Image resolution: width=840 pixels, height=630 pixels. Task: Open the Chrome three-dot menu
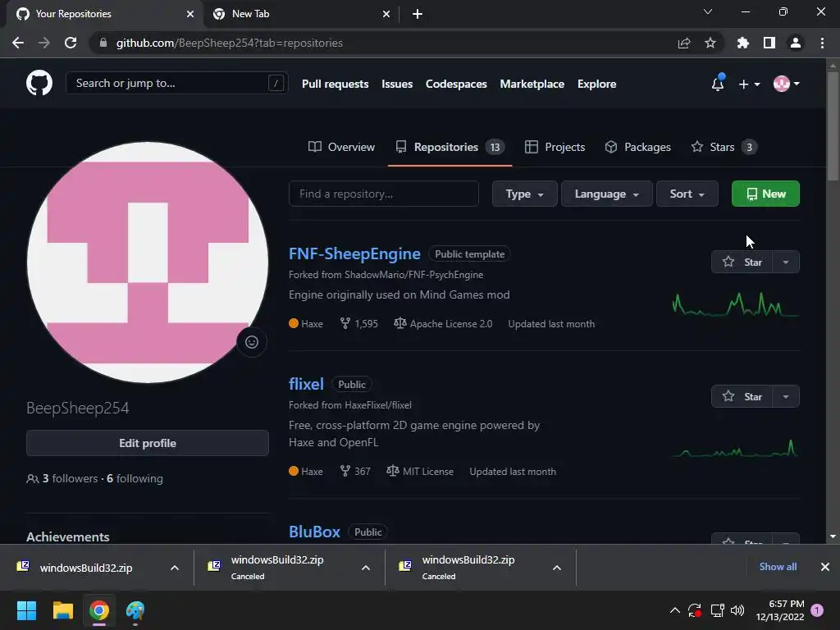(822, 43)
